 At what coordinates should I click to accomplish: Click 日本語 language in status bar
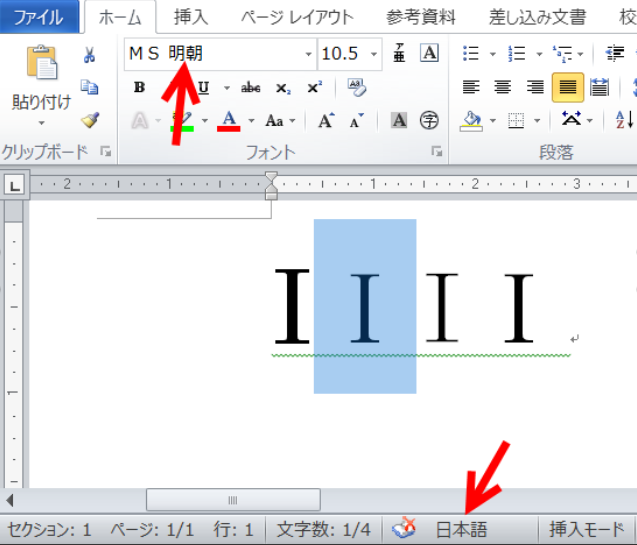click(x=461, y=529)
